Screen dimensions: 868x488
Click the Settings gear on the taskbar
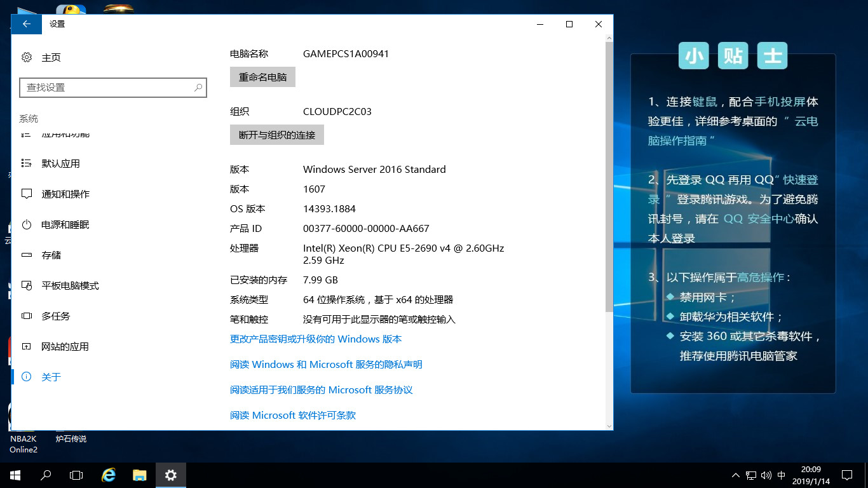click(x=170, y=475)
